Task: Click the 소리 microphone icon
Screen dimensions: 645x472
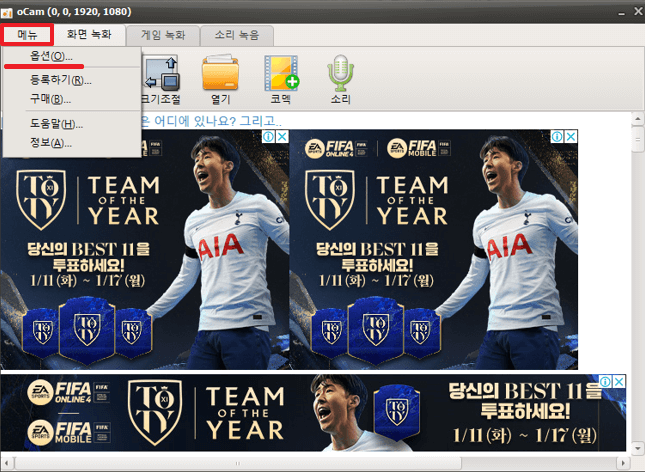Action: 341,79
